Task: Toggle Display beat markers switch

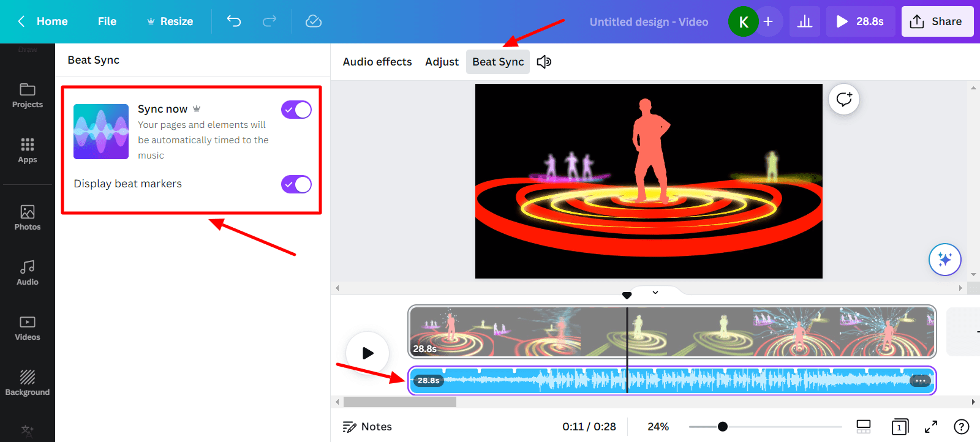Action: tap(296, 184)
